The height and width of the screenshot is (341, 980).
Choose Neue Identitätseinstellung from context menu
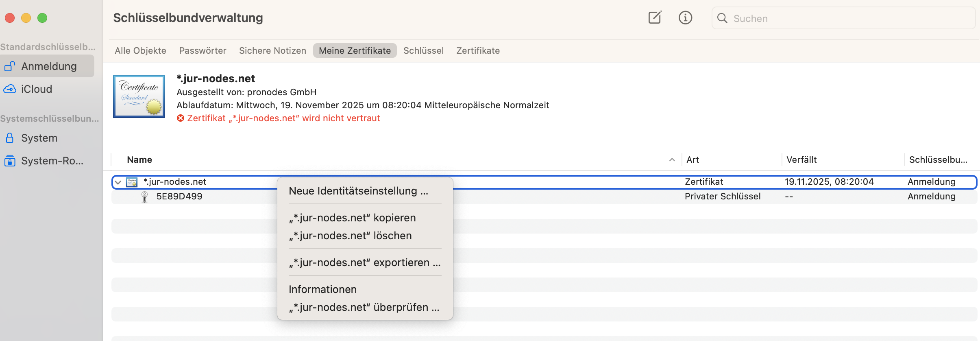point(358,191)
